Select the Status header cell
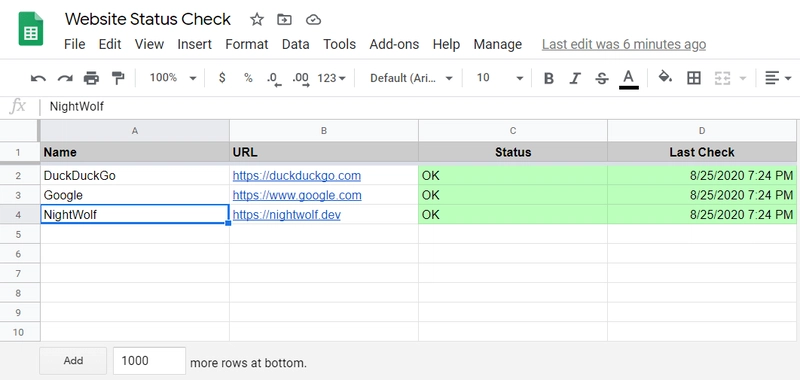The image size is (800, 380). pos(513,152)
